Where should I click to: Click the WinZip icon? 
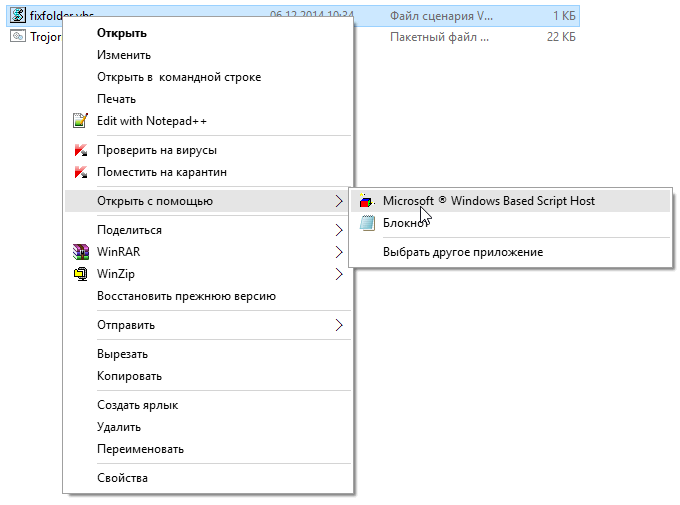point(81,274)
